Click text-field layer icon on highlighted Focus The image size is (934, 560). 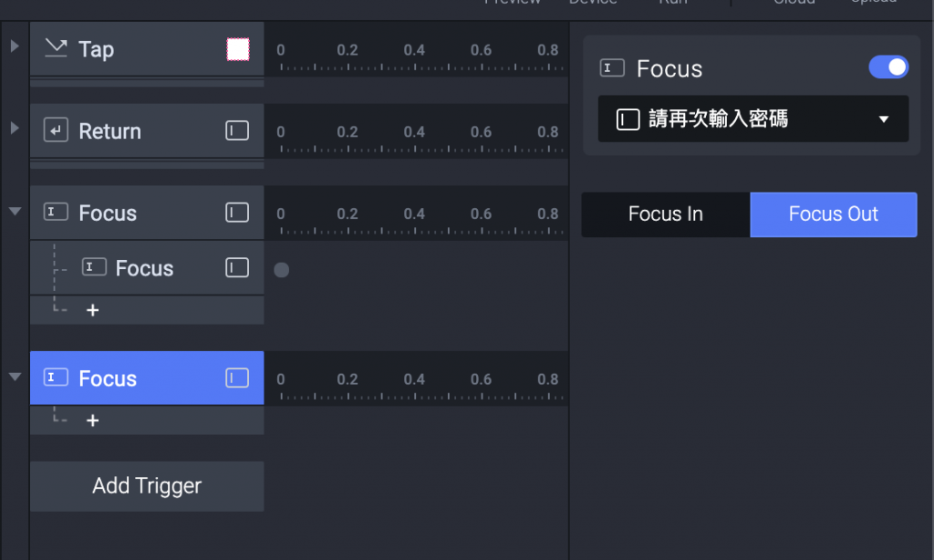tap(237, 378)
